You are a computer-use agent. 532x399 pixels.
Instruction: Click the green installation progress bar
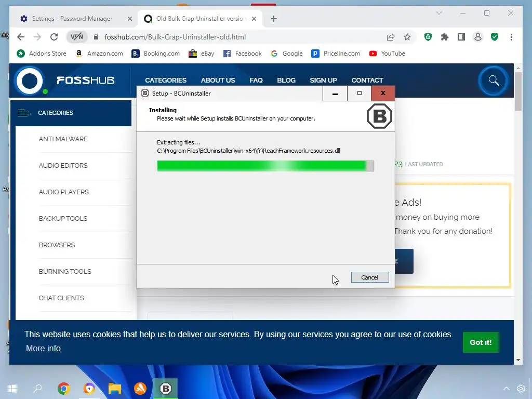pyautogui.click(x=265, y=166)
